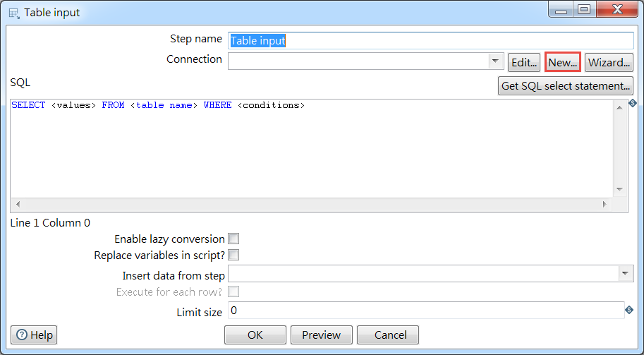This screenshot has height=355, width=644.
Task: Click the SQL editor scroll up arrow
Action: (x=619, y=108)
